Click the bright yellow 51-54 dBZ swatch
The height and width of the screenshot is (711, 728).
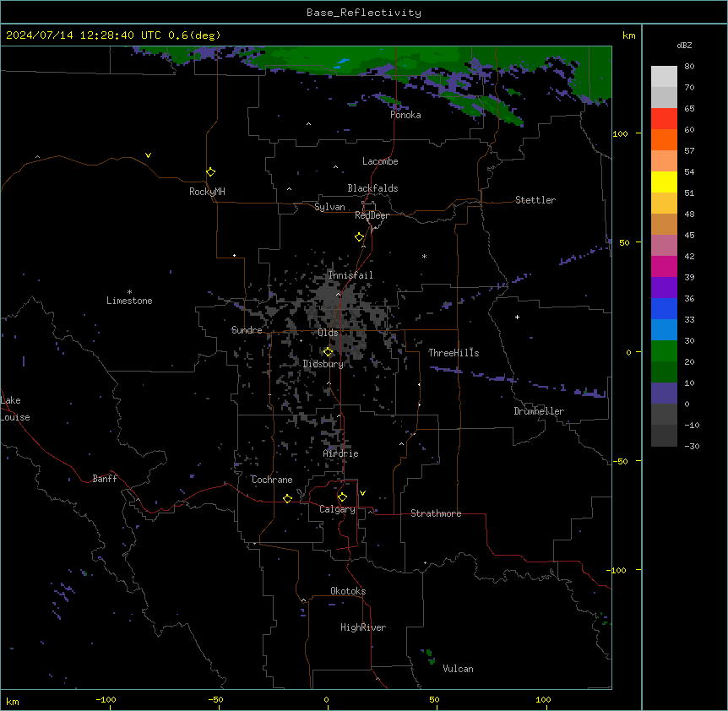[664, 182]
